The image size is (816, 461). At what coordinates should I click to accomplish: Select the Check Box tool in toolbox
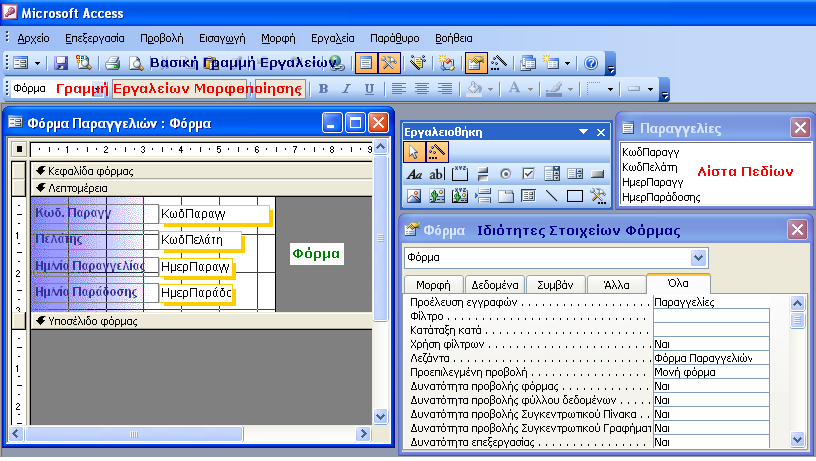[528, 174]
